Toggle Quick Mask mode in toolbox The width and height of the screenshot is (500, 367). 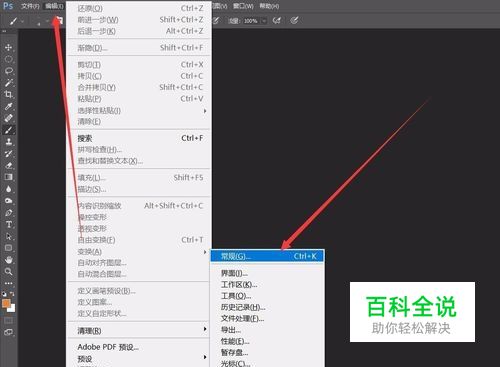pos(9,321)
